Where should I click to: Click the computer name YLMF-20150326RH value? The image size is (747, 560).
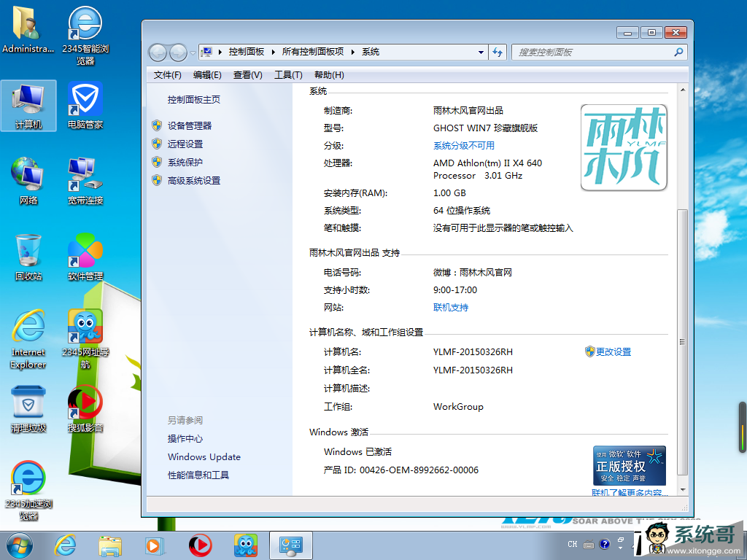(x=473, y=352)
